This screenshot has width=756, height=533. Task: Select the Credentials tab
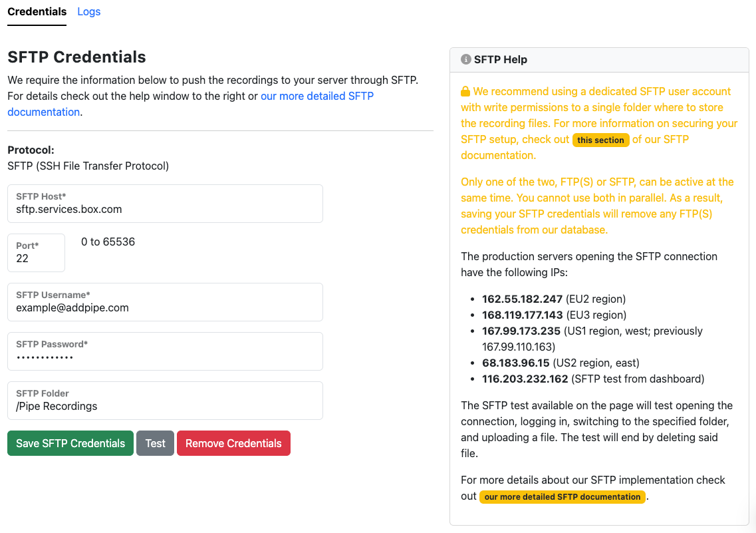pyautogui.click(x=37, y=11)
